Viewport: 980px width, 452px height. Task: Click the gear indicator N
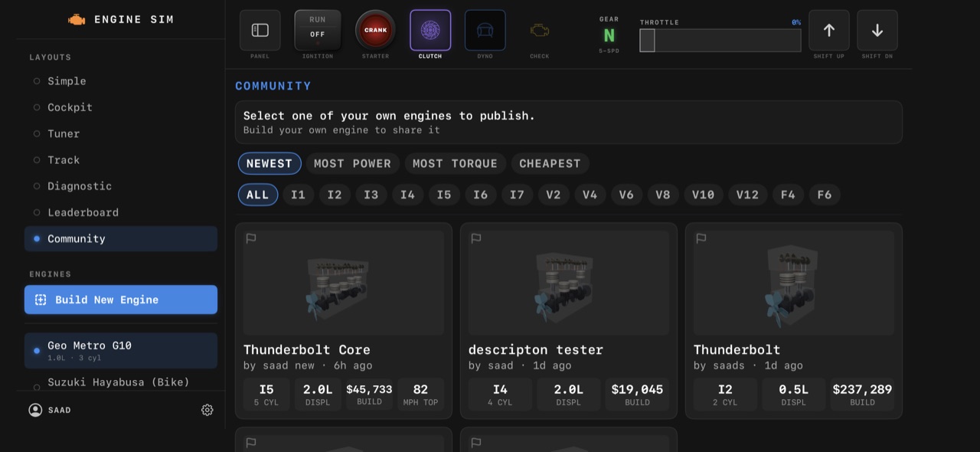[609, 35]
